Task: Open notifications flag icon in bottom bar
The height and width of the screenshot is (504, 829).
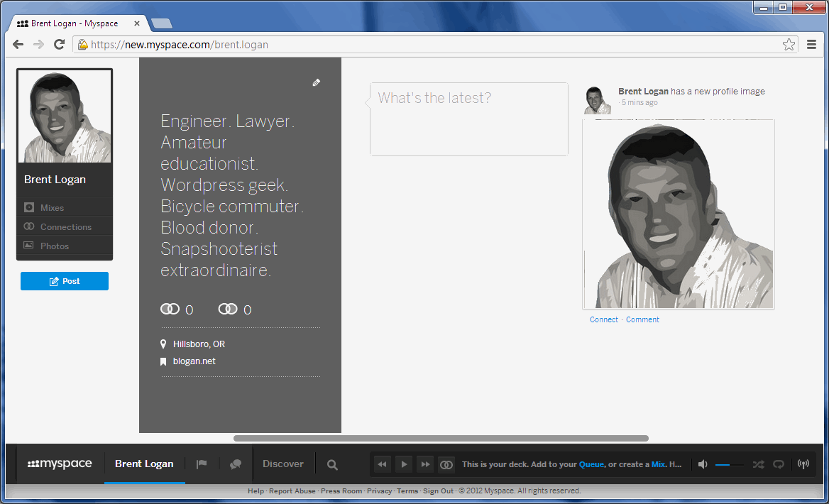Action: [202, 464]
